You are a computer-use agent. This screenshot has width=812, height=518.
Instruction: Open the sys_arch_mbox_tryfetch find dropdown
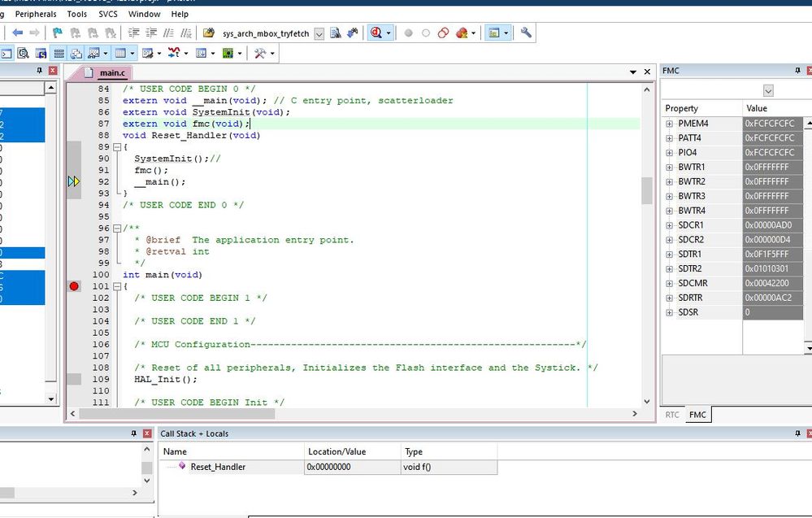pyautogui.click(x=319, y=33)
